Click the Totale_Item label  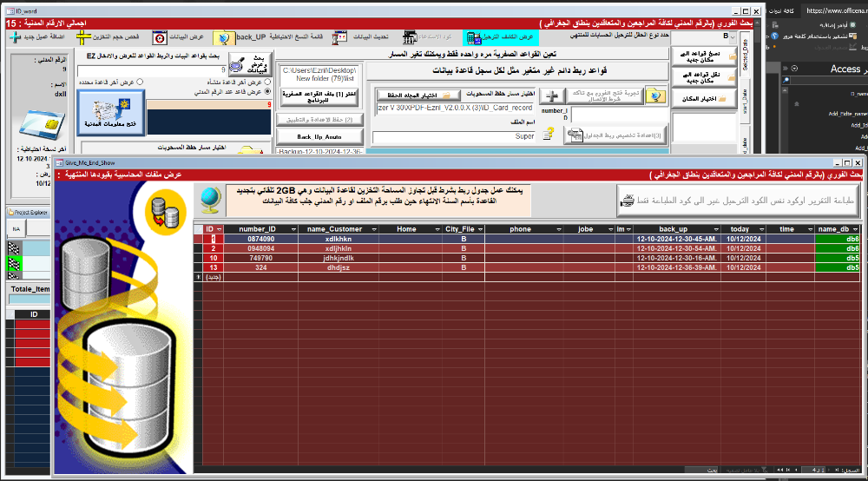30,289
